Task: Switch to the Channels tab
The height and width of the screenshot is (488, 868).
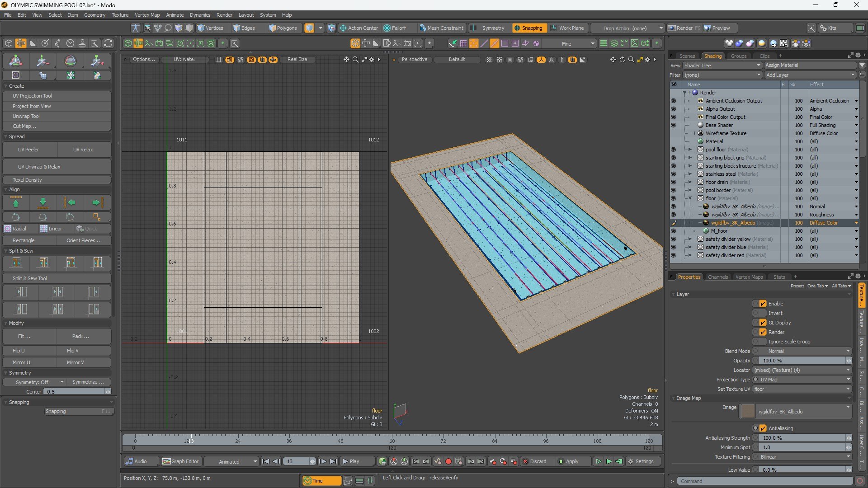Action: [x=717, y=277]
